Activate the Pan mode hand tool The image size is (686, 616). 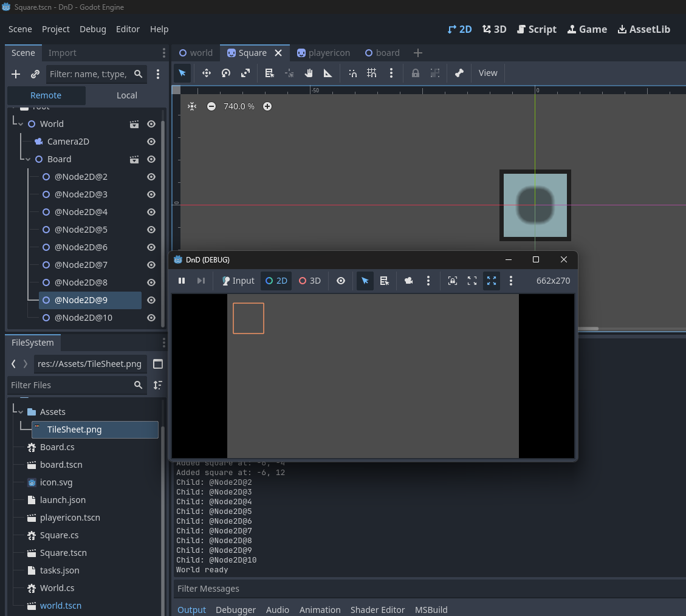(x=309, y=73)
